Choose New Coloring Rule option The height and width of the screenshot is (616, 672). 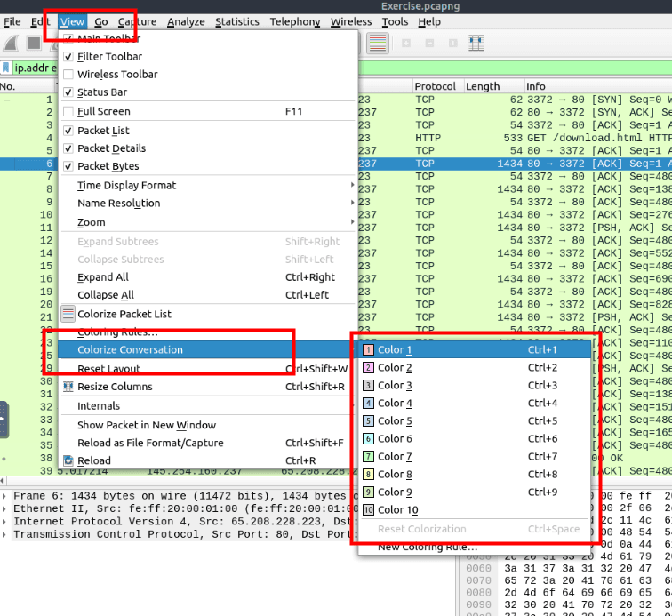[427, 547]
